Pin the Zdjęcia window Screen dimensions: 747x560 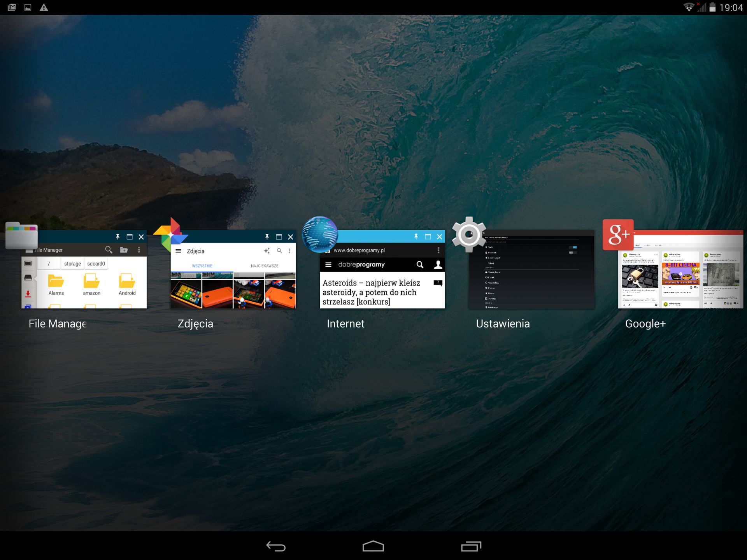[x=267, y=237]
